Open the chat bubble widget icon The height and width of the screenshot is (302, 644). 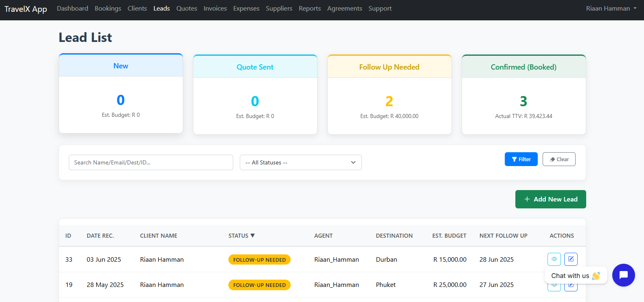(623, 275)
